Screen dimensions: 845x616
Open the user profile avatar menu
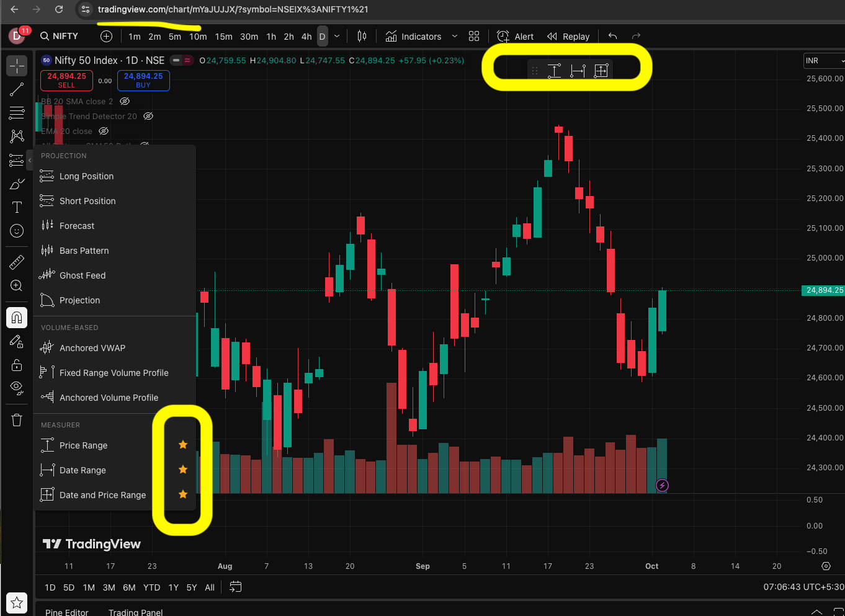pyautogui.click(x=17, y=36)
